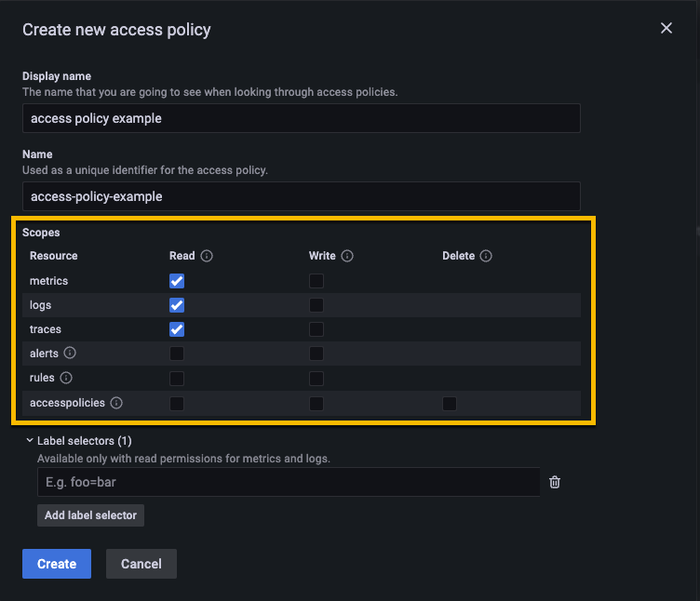This screenshot has width=700, height=601.
Task: Click the info icon next to Read
Action: point(207,256)
